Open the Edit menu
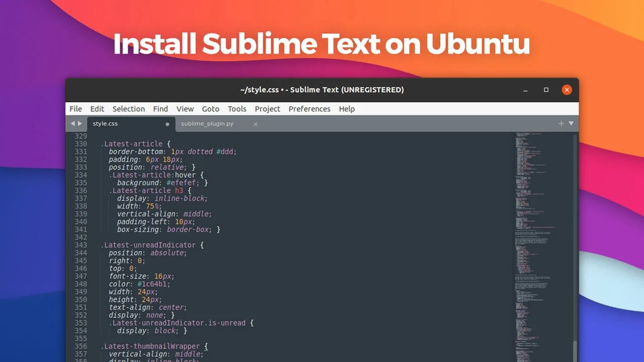 [97, 109]
